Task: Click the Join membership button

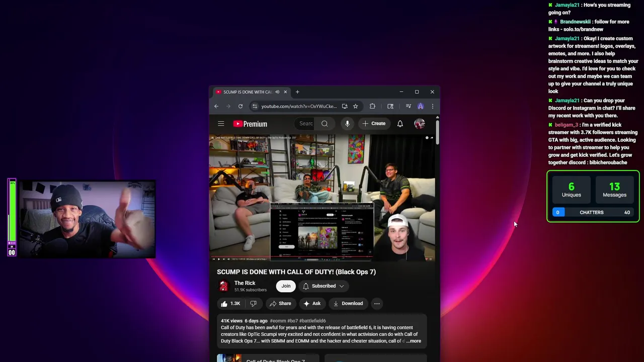Action: pyautogui.click(x=286, y=286)
